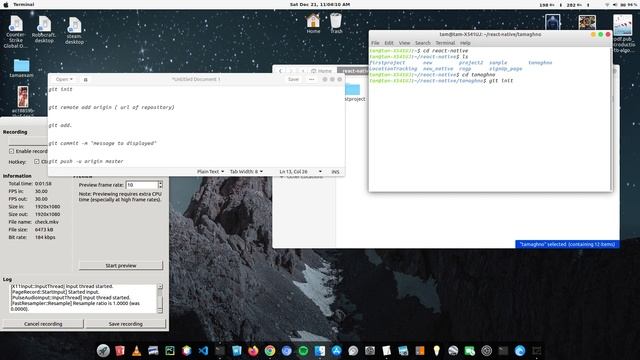Viewport: 640px width, 360px height.
Task: Click the Cancel recording button
Action: pyautogui.click(x=43, y=324)
